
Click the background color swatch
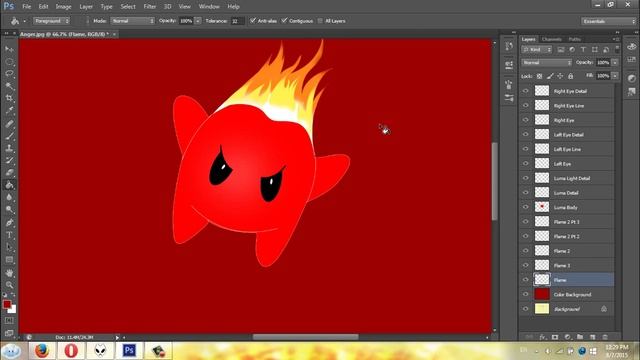tap(13, 310)
